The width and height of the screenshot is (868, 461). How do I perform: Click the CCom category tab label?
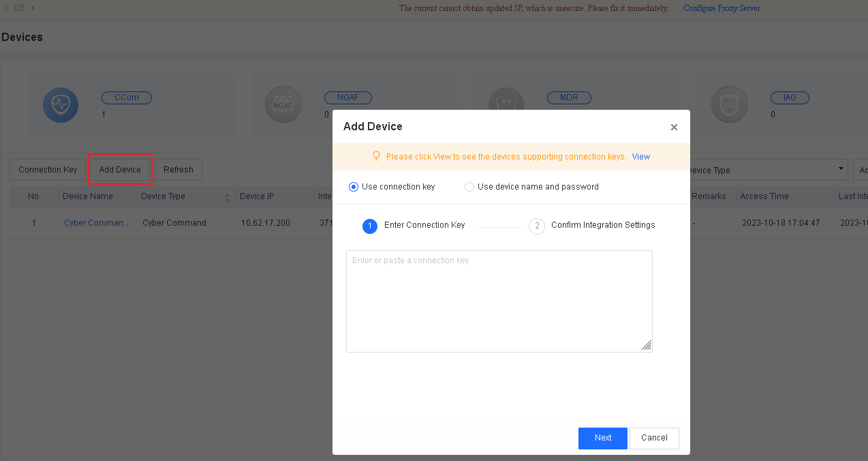pyautogui.click(x=127, y=98)
